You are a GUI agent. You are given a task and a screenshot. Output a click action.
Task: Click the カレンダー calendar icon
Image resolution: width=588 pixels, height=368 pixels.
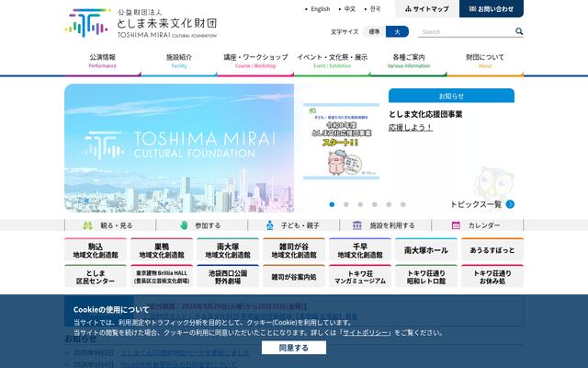click(x=456, y=225)
